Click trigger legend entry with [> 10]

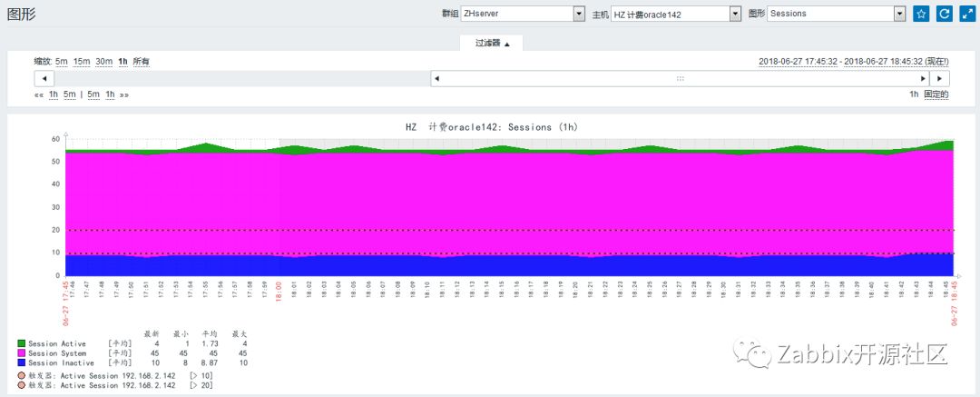115,375
